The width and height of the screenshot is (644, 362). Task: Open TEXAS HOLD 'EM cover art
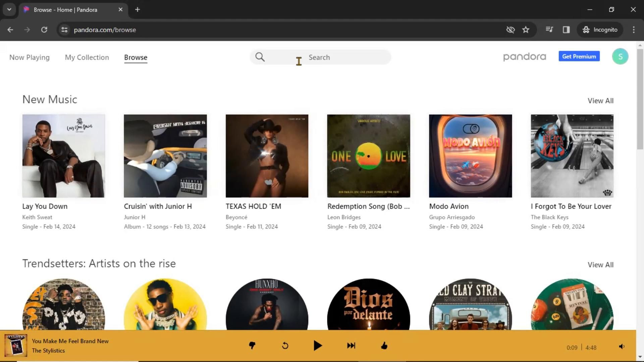(x=267, y=156)
